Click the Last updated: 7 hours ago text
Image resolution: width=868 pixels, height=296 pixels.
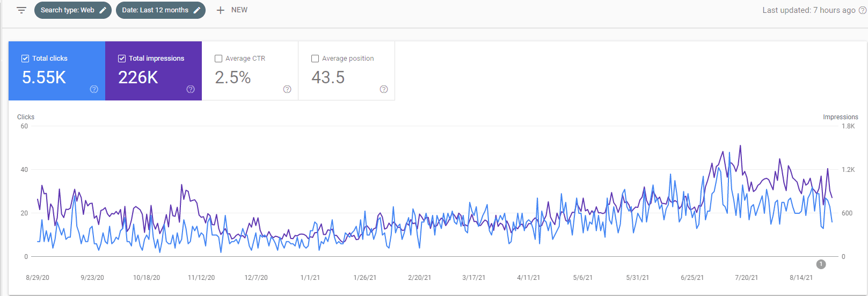point(809,10)
